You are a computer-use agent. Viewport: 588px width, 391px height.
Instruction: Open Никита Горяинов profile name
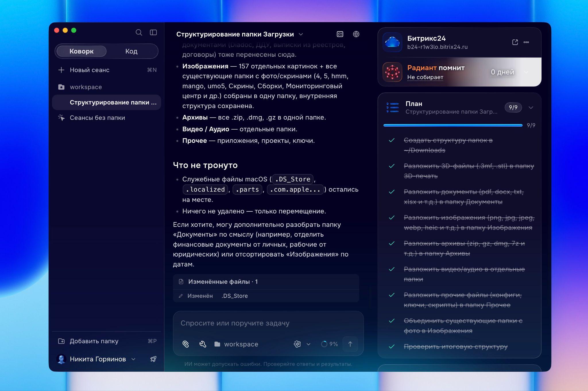tap(98, 359)
